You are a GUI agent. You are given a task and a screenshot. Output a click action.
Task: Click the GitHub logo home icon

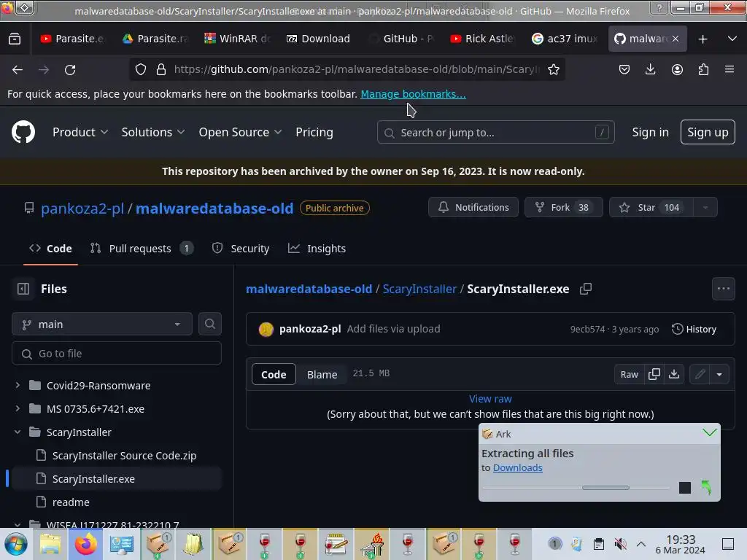[x=23, y=132]
